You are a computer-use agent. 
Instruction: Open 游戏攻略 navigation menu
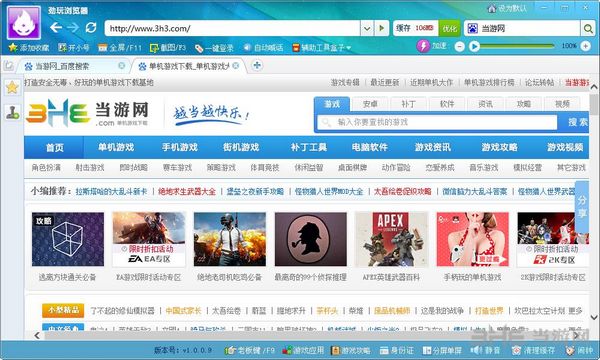(x=500, y=147)
